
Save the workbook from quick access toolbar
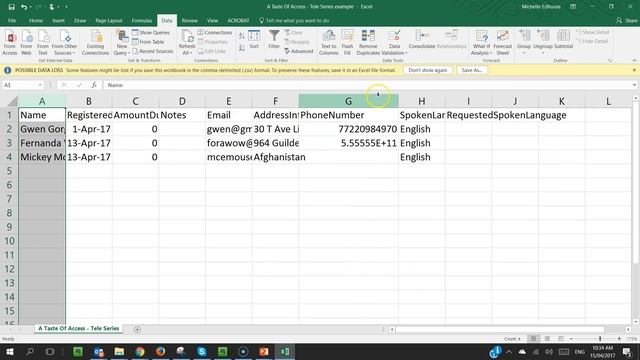click(11, 7)
